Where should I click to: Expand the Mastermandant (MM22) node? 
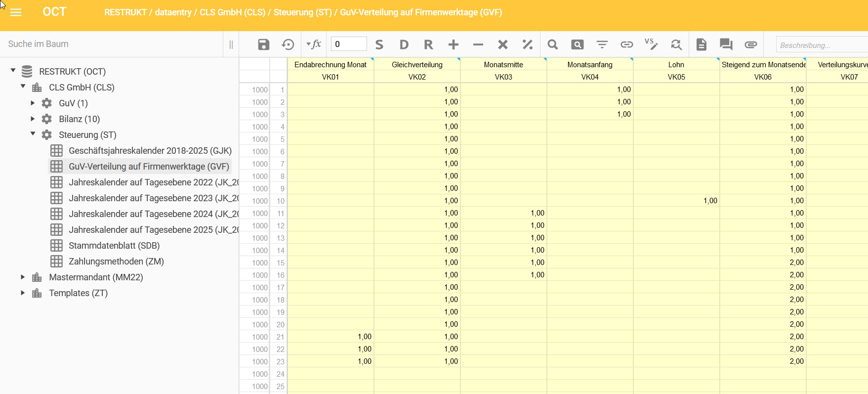point(23,277)
